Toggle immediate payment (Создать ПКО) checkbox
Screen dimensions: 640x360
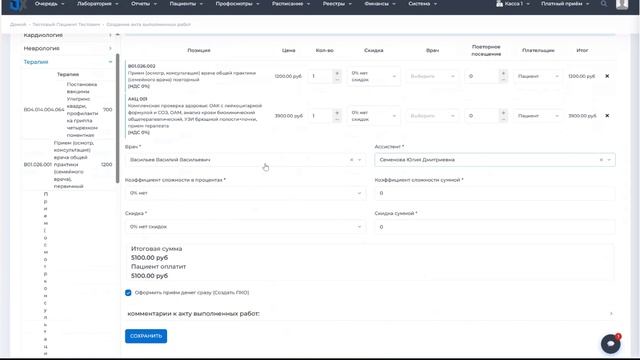click(x=128, y=293)
